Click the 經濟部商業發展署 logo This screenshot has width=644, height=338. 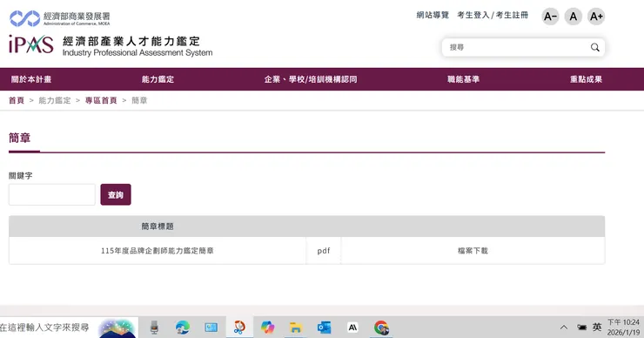[60, 17]
